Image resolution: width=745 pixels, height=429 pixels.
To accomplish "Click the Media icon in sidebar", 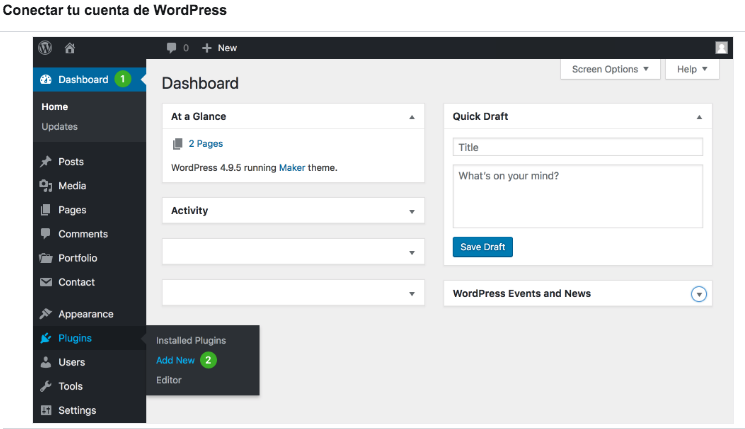I will coord(46,186).
